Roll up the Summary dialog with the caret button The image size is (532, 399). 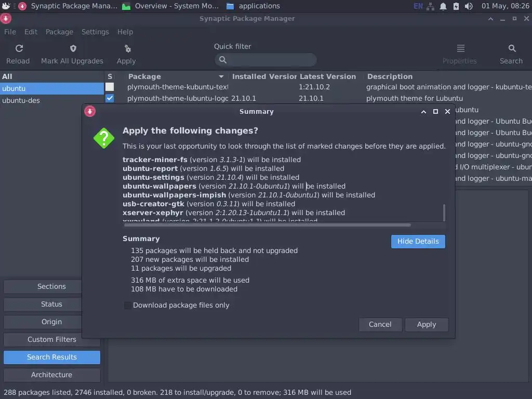[423, 112]
